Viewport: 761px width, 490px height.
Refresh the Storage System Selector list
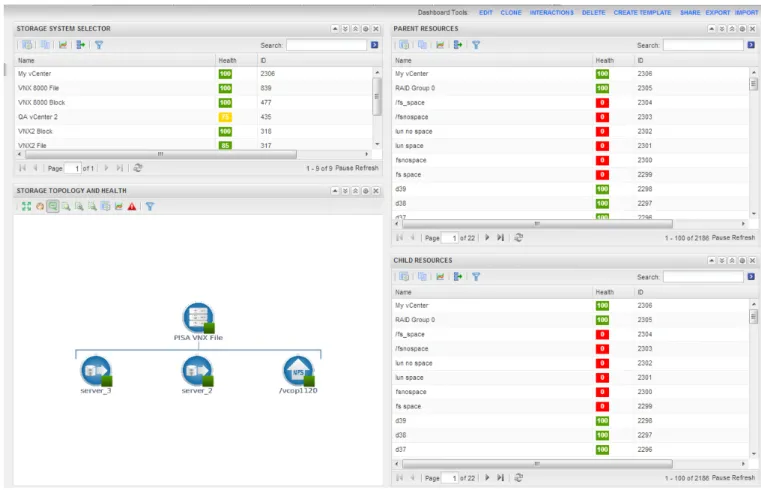[x=138, y=168]
